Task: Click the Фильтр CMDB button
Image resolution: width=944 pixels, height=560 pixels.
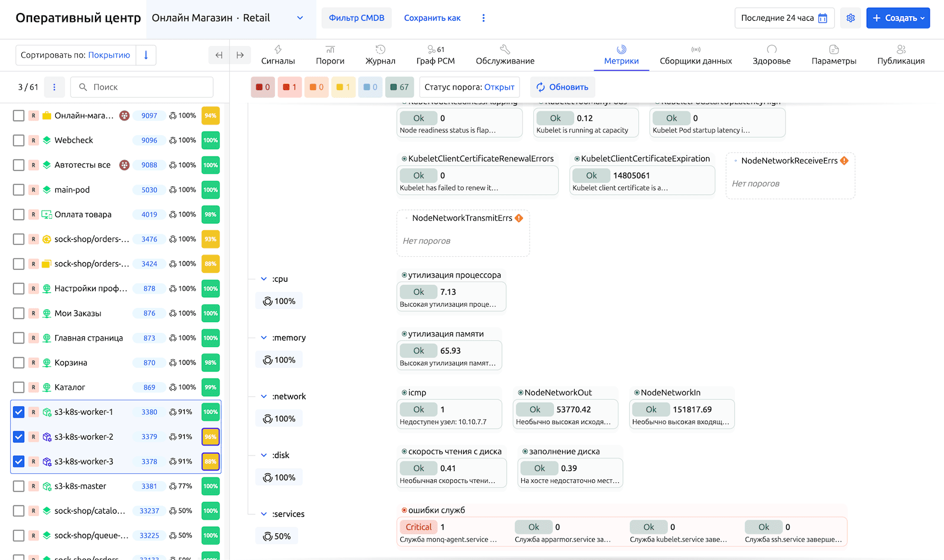Action: click(x=356, y=18)
